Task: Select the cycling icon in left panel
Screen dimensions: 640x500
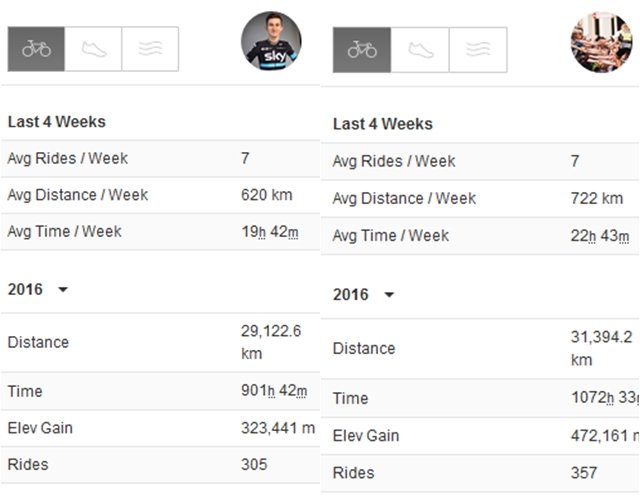Action: [x=36, y=49]
